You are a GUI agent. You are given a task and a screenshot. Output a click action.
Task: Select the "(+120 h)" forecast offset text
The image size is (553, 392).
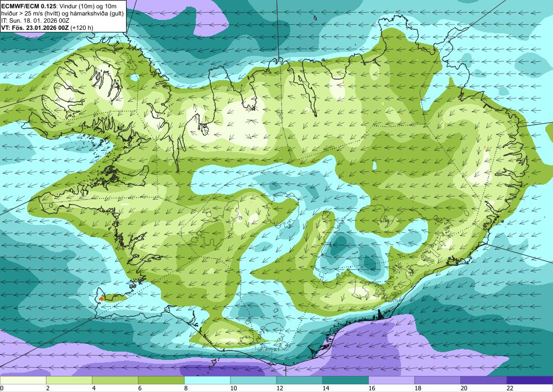pyautogui.click(x=81, y=28)
